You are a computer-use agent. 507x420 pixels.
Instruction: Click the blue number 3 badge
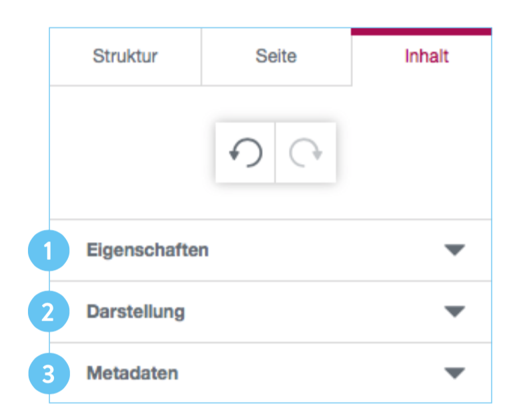(48, 373)
